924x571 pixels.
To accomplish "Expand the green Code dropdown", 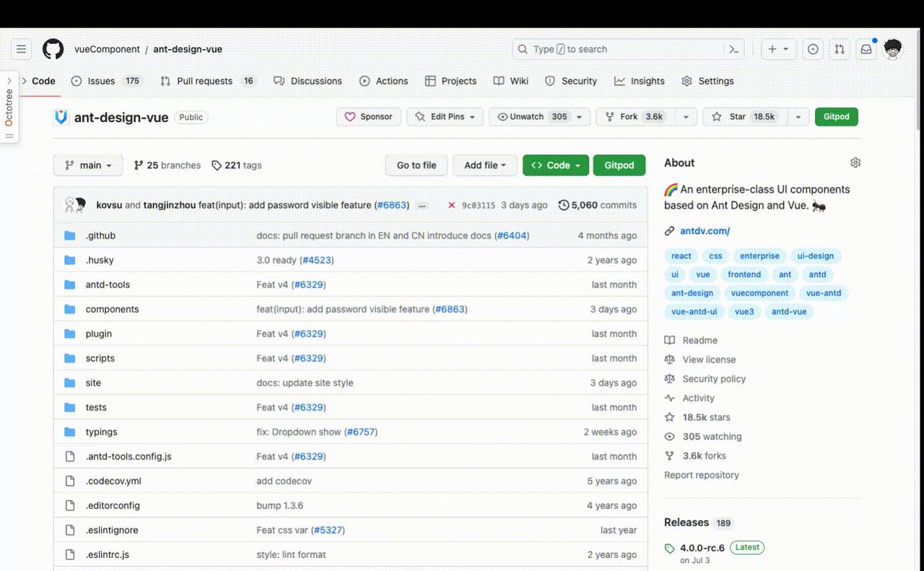I will (556, 165).
